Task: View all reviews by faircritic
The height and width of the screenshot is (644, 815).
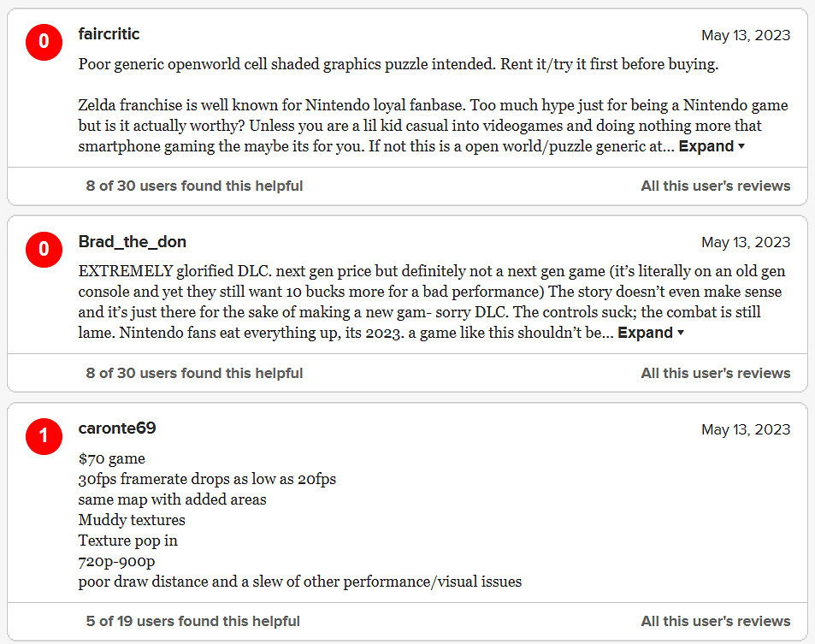Action: pyautogui.click(x=715, y=186)
